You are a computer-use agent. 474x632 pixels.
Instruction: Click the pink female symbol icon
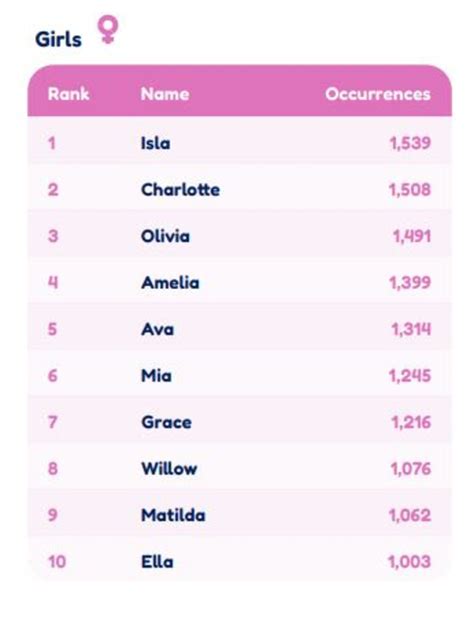[x=108, y=29]
